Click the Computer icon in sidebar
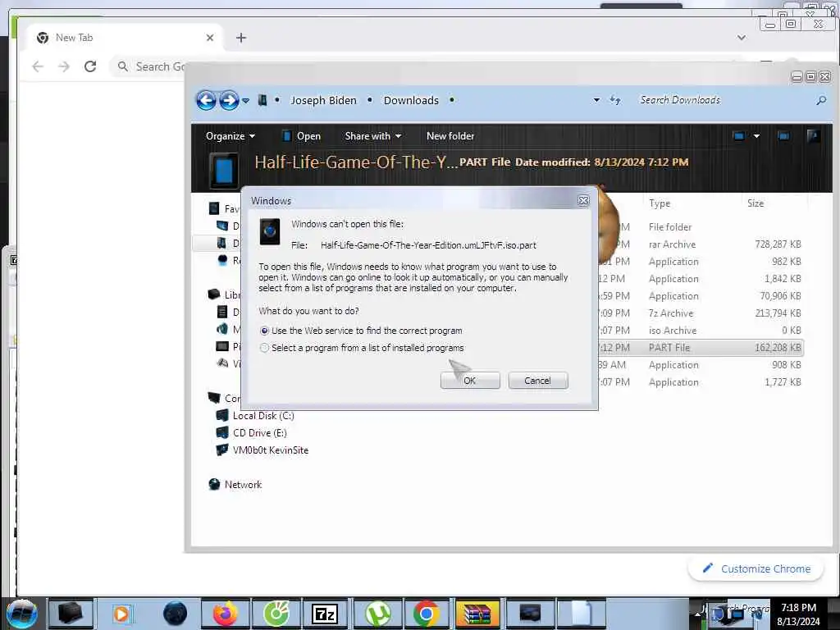This screenshot has height=630, width=840. [214, 398]
